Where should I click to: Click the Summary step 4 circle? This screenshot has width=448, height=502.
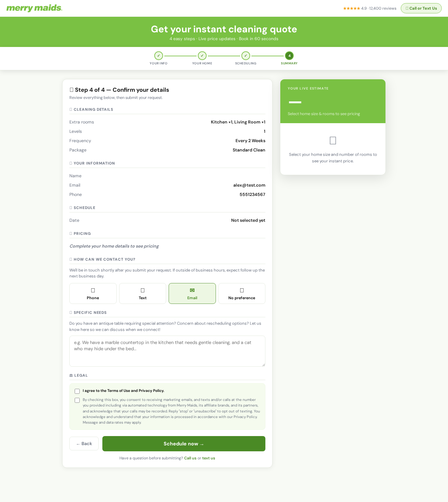[289, 56]
